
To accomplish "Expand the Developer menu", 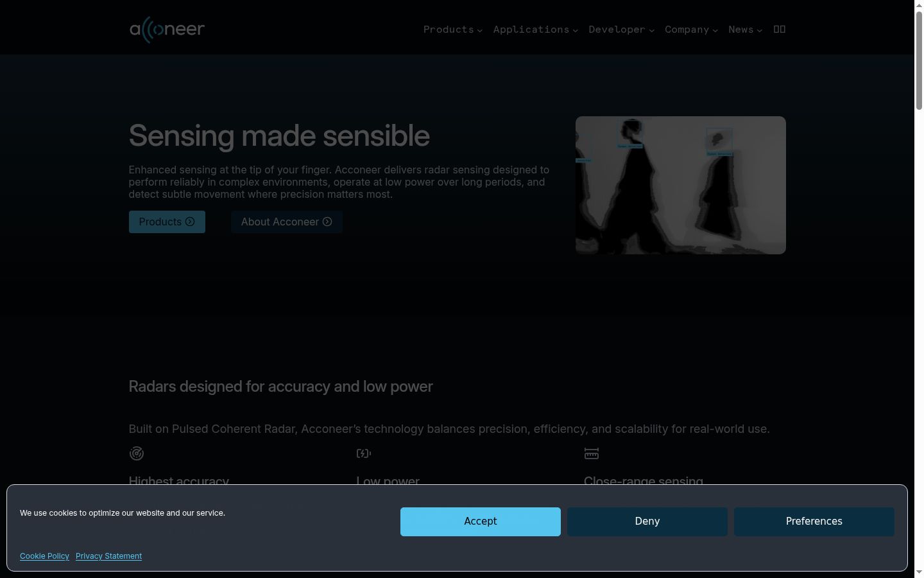I will point(622,30).
